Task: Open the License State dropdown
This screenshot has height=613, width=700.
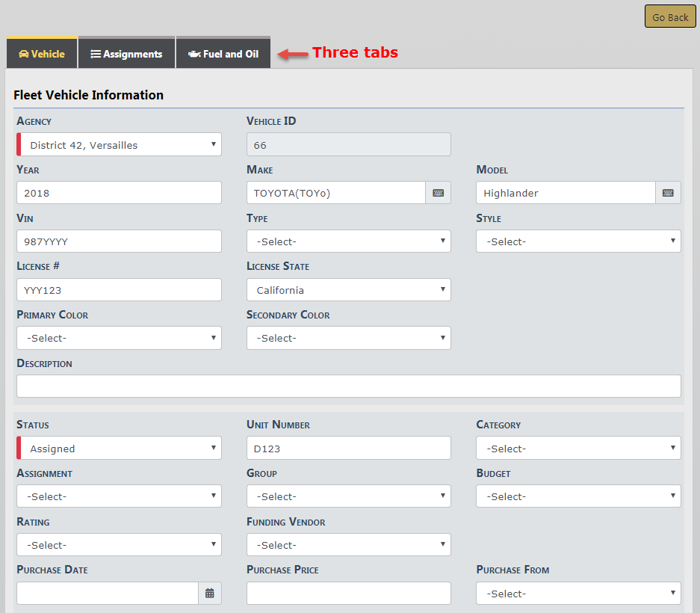Action: point(348,290)
